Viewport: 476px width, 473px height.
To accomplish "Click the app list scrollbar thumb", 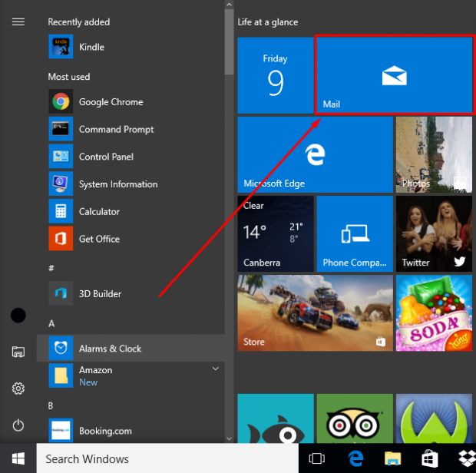I will (230, 41).
